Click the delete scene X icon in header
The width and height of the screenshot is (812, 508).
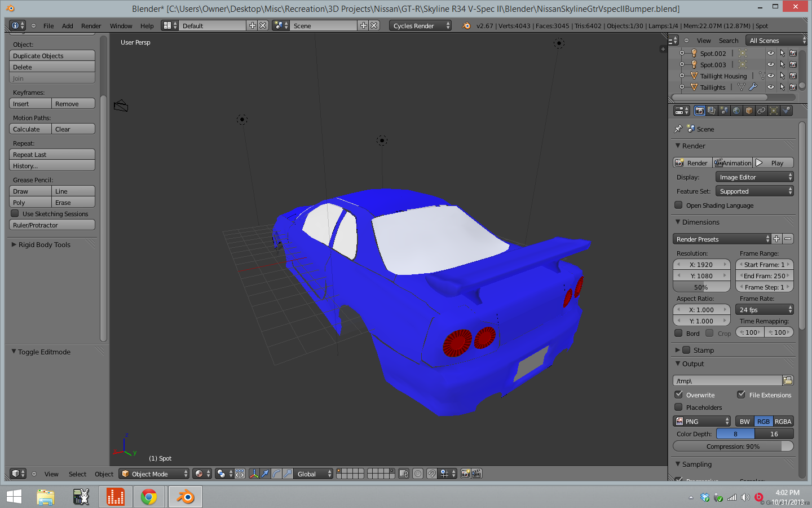[374, 25]
